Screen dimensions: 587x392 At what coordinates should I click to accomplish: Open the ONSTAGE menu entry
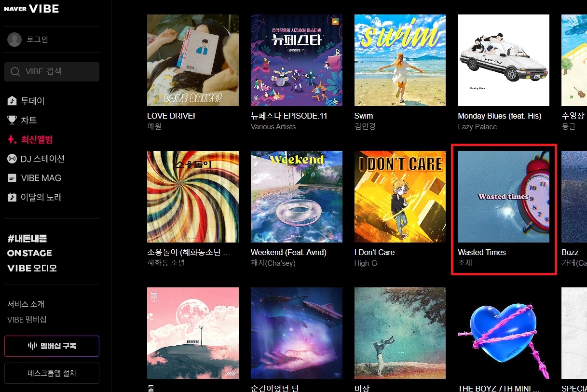[x=29, y=253]
